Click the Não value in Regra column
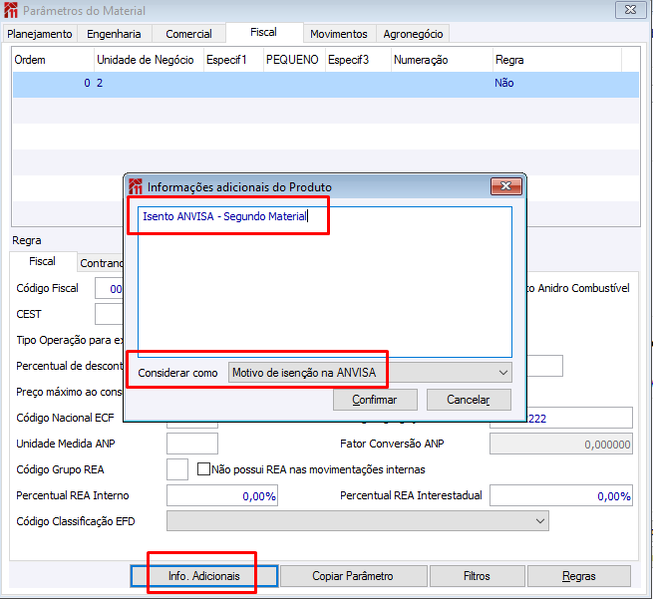The image size is (653, 599). tap(504, 83)
